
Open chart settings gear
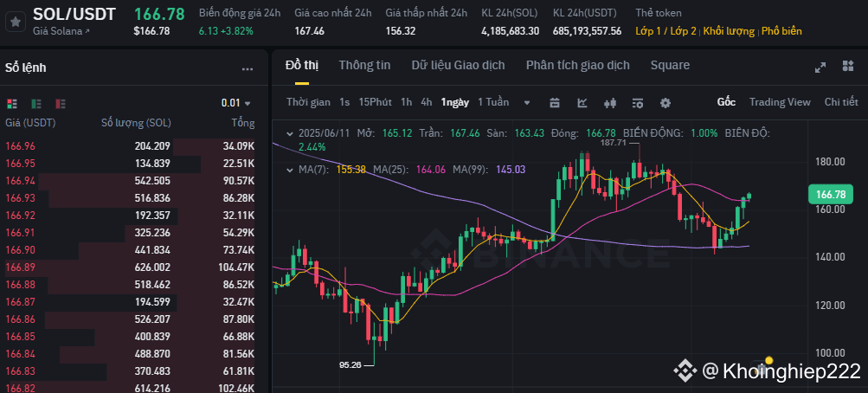click(x=665, y=102)
